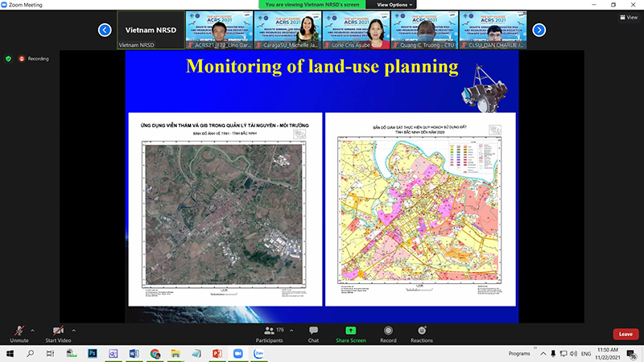
Task: Show previous participants with left arrow
Action: click(x=105, y=30)
